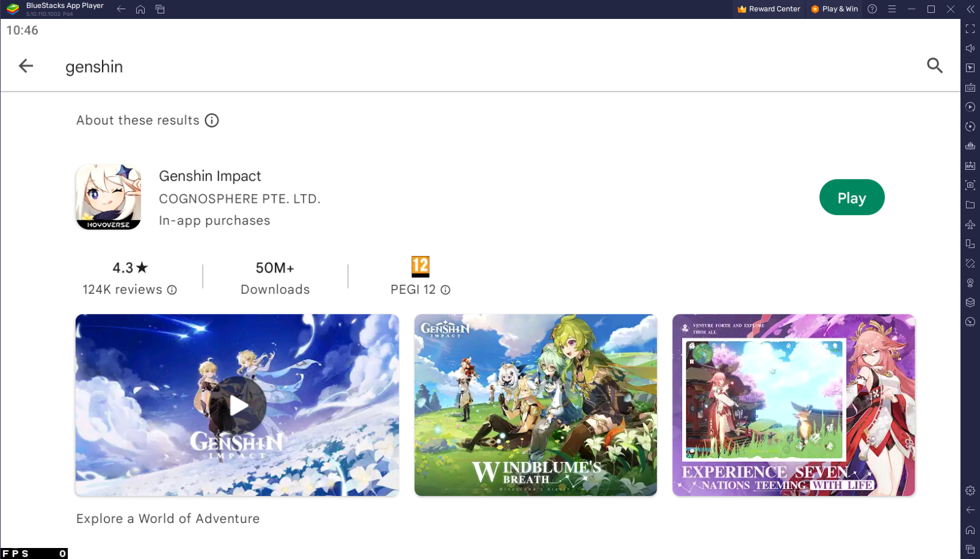Viewport: 980px width, 559px height.
Task: Open BlueStacks help icon
Action: [873, 9]
